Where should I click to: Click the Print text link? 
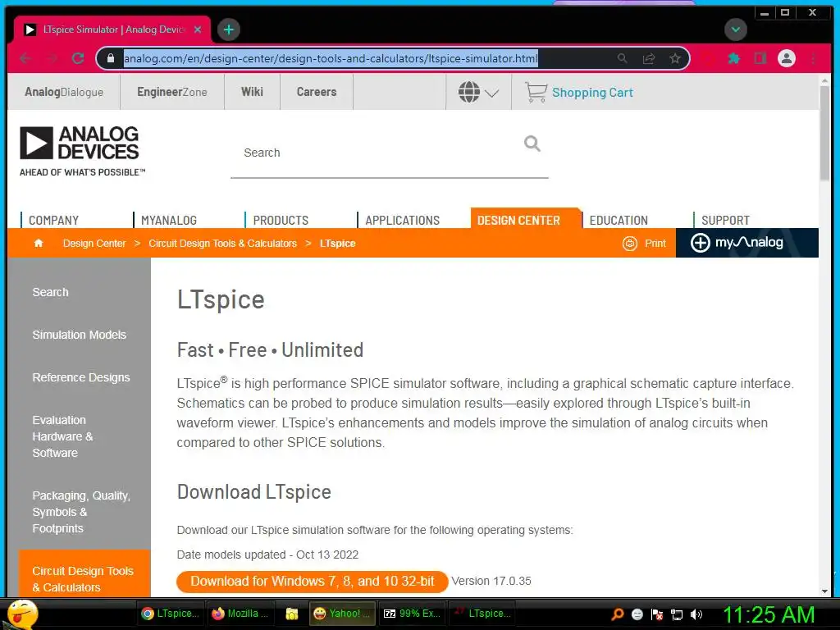(x=655, y=243)
